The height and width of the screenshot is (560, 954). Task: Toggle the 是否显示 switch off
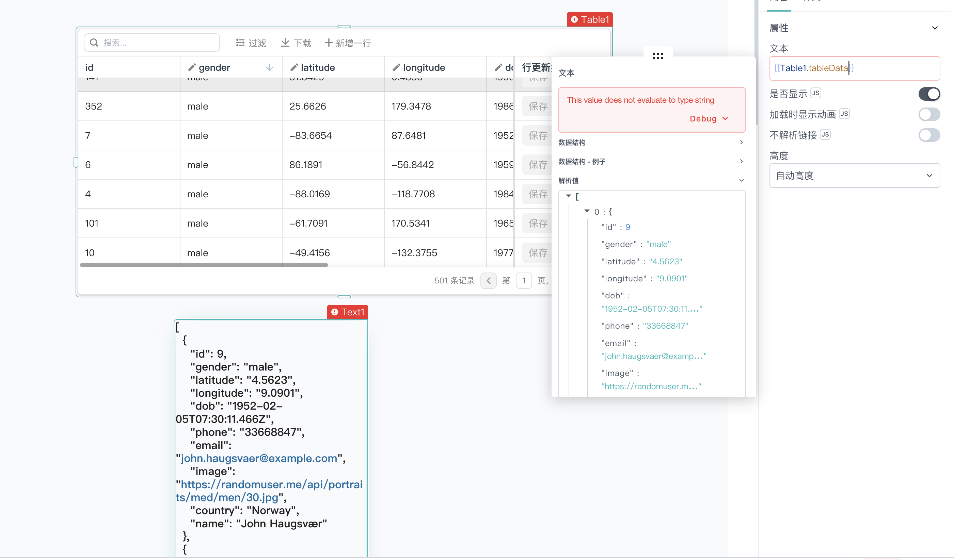(x=929, y=94)
